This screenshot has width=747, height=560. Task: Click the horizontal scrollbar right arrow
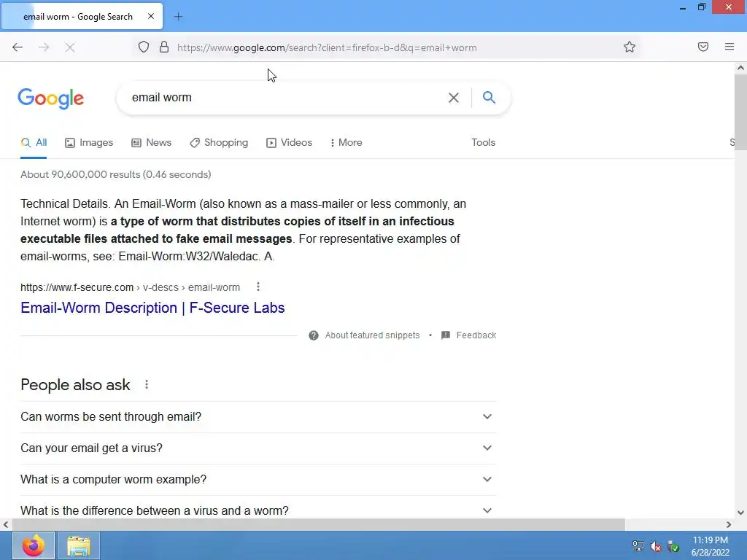pos(729,524)
